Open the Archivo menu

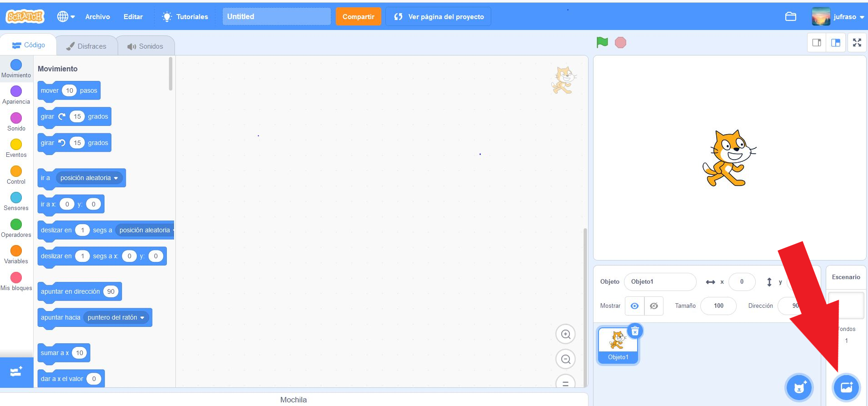(98, 17)
